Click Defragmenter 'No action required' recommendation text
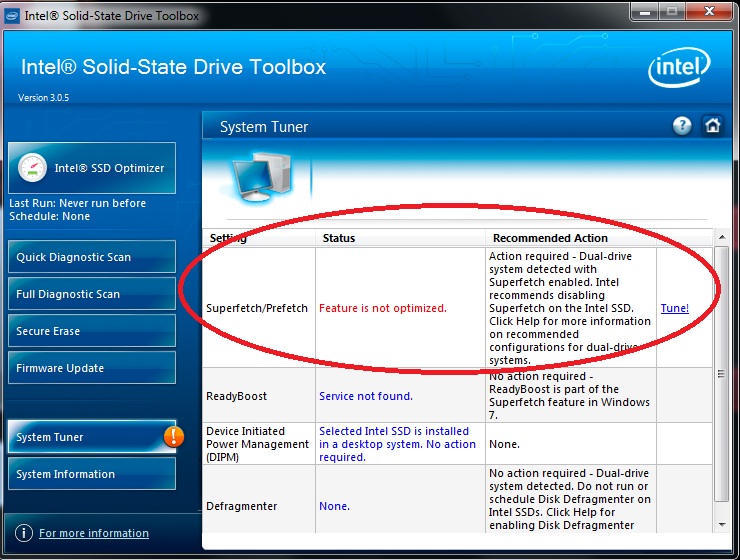The width and height of the screenshot is (740, 560). click(x=570, y=499)
